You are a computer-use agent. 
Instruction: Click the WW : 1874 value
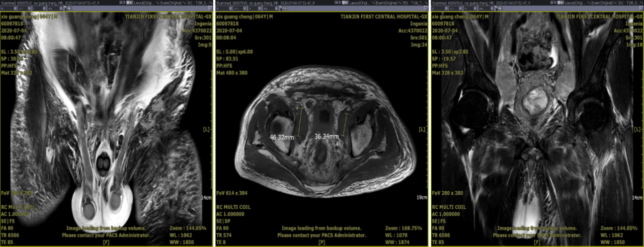pos(398,242)
